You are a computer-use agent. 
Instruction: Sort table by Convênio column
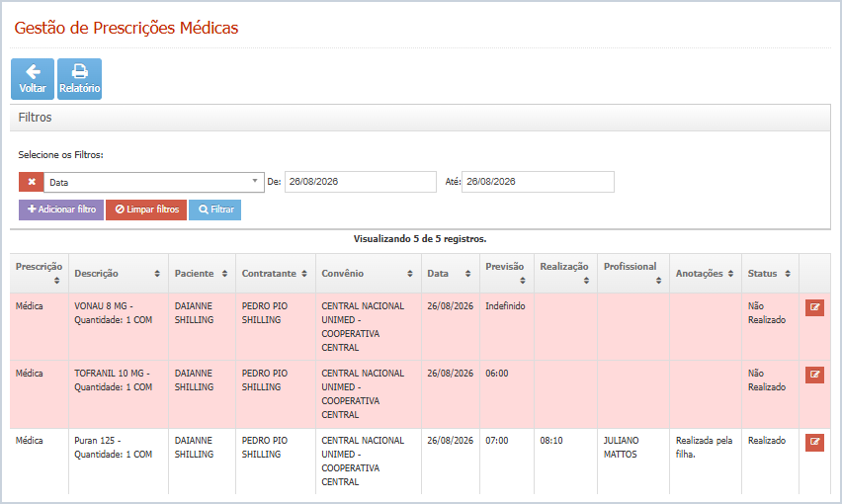pos(369,273)
